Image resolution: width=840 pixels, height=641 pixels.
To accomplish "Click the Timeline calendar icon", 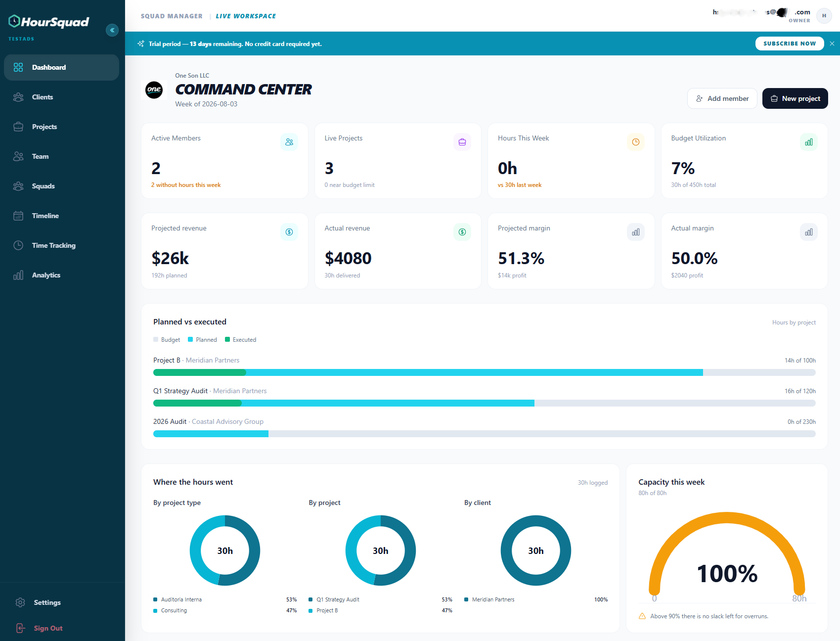I will [18, 216].
